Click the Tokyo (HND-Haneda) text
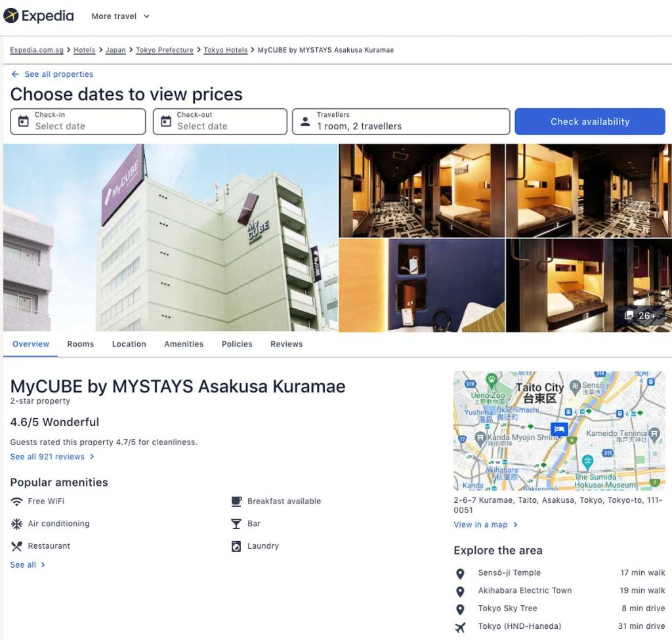This screenshot has height=640, width=672. [520, 626]
